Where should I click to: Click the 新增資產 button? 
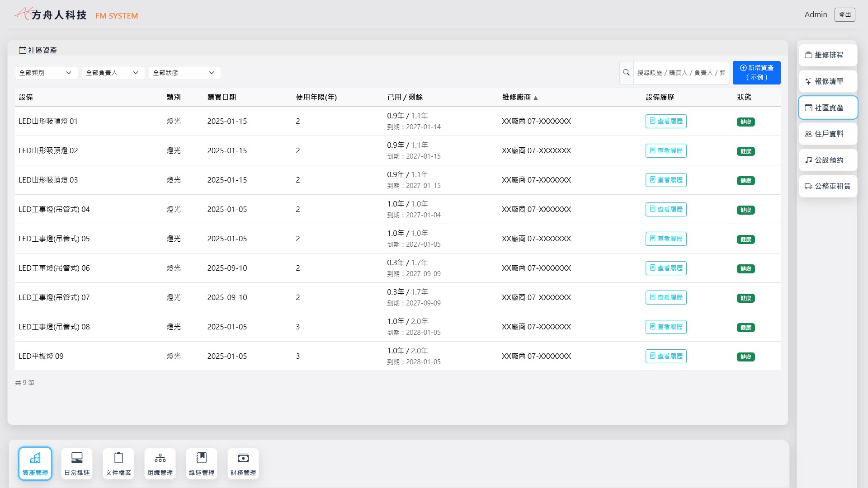pyautogui.click(x=756, y=72)
